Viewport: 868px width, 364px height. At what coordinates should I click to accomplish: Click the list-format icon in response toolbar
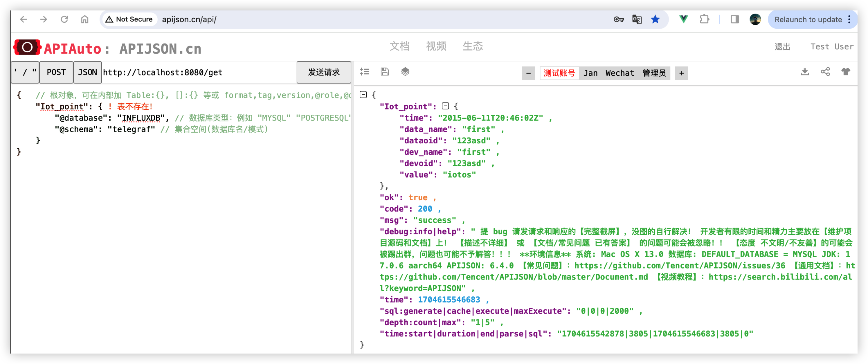coord(365,72)
